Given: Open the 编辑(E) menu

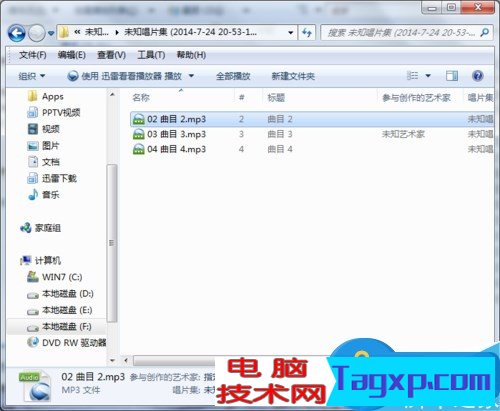Looking at the screenshot, I should [x=71, y=55].
